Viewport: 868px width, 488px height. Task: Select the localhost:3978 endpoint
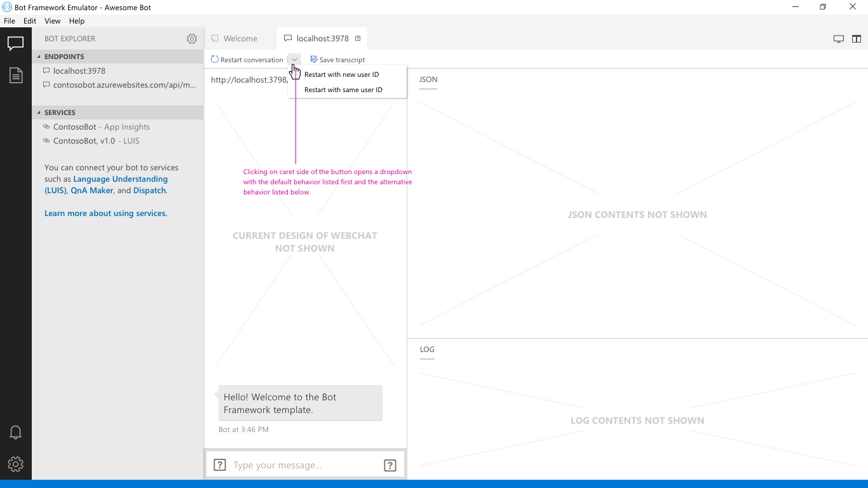click(118, 71)
